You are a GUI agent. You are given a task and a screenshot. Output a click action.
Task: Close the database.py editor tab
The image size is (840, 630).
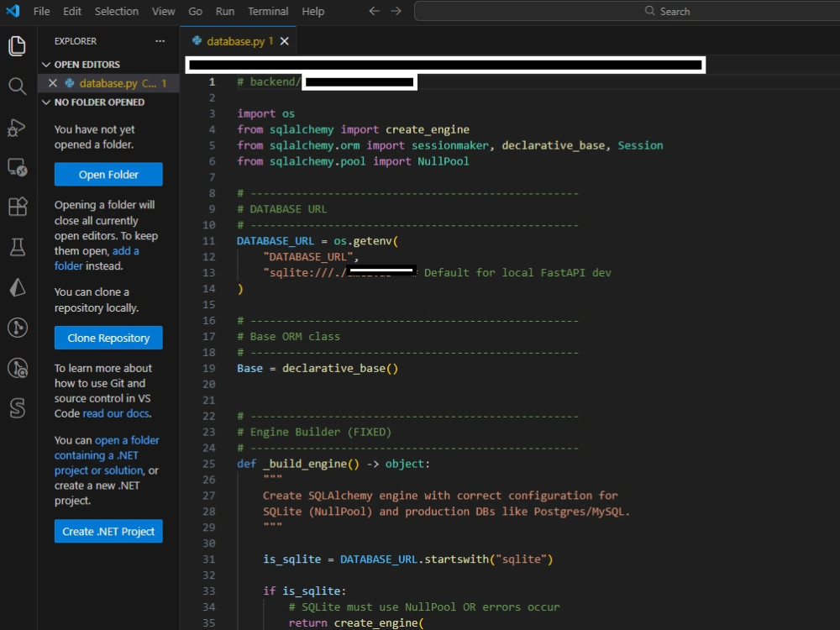coord(285,41)
